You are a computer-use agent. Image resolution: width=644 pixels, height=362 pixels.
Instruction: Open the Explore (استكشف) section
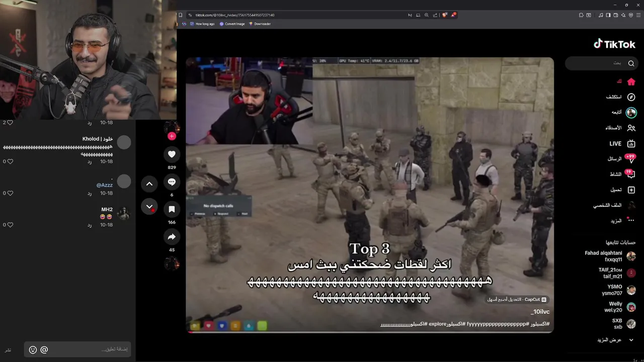[620, 97]
